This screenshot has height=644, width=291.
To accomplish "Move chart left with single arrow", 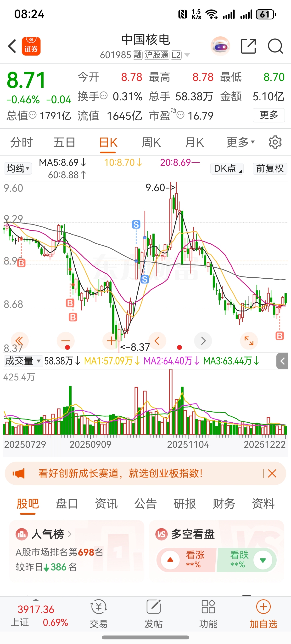I will click(x=157, y=341).
